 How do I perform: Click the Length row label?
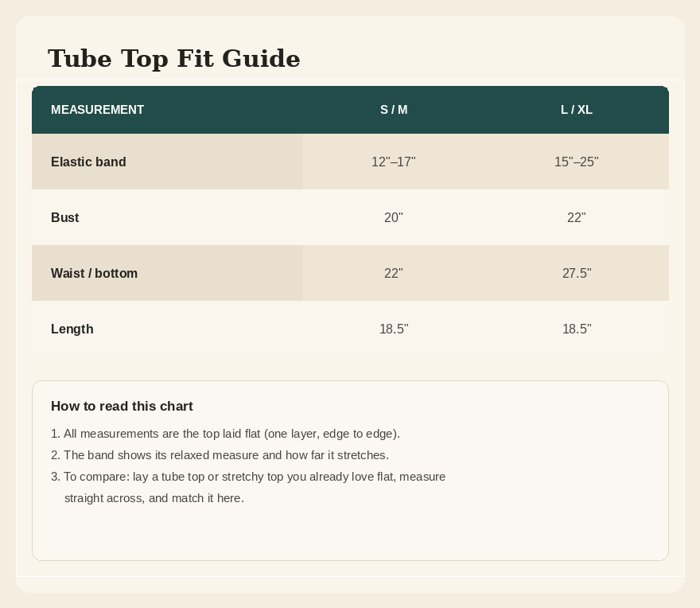[72, 329]
